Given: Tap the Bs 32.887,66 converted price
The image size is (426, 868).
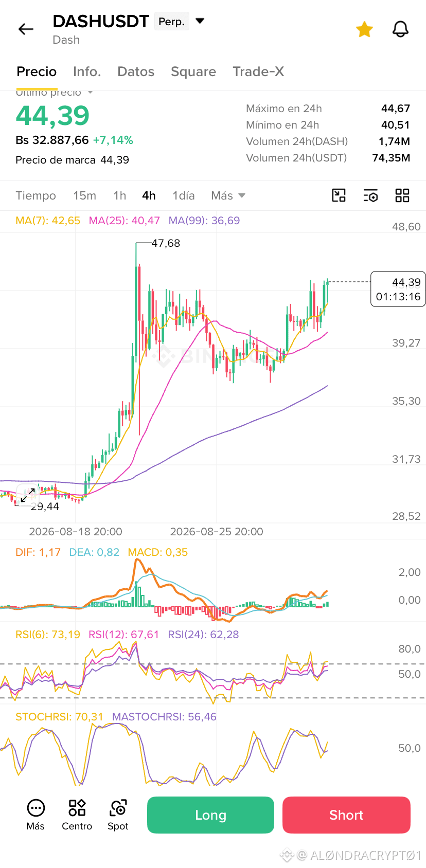Looking at the screenshot, I should pos(52,140).
